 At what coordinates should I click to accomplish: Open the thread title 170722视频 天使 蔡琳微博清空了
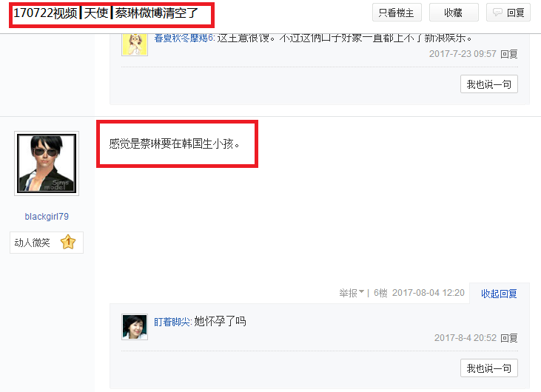pyautogui.click(x=106, y=13)
